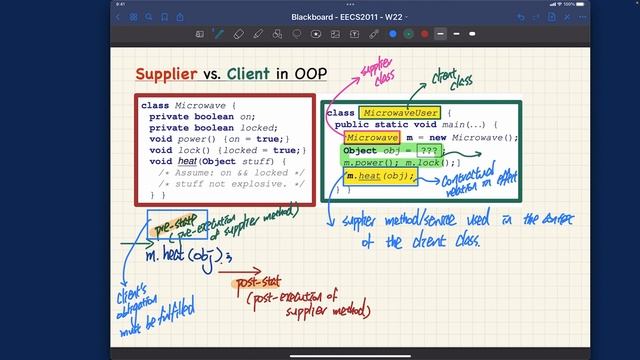Choose the green pen color
This screenshot has width=640, height=360.
[409, 34]
